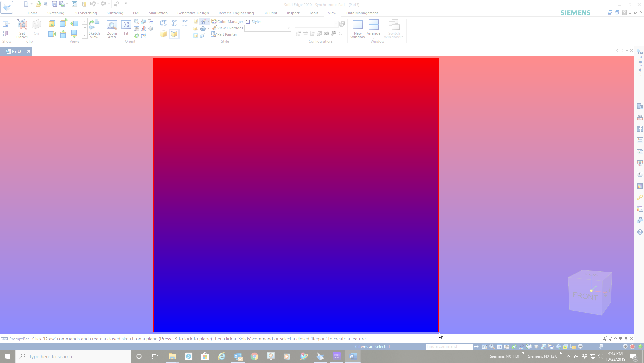Select the Part Painter tool

(x=224, y=34)
